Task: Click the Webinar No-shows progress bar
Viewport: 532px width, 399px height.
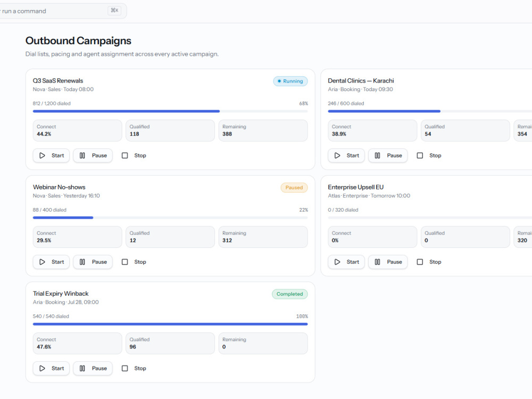Action: (170, 218)
